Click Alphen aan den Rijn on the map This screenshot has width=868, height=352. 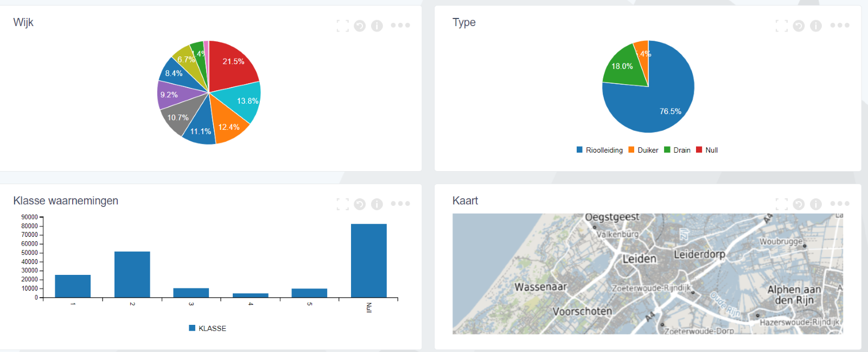[794, 295]
